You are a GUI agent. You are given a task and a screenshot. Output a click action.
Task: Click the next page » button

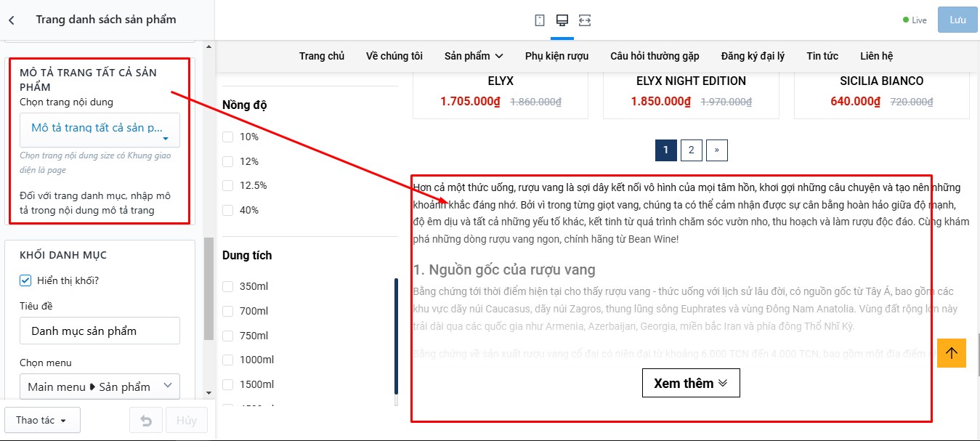[716, 150]
